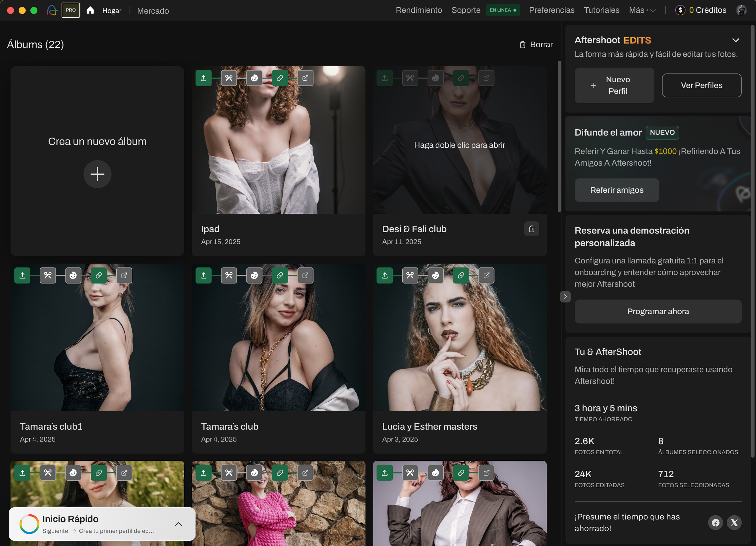Click the retouch icon on Tamara's club1 album
Viewport: 756px width, 546px height.
pos(99,275)
